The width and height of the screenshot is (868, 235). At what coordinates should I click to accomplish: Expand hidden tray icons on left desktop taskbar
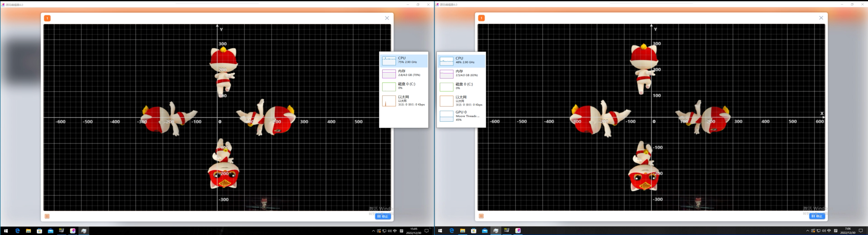[373, 231]
